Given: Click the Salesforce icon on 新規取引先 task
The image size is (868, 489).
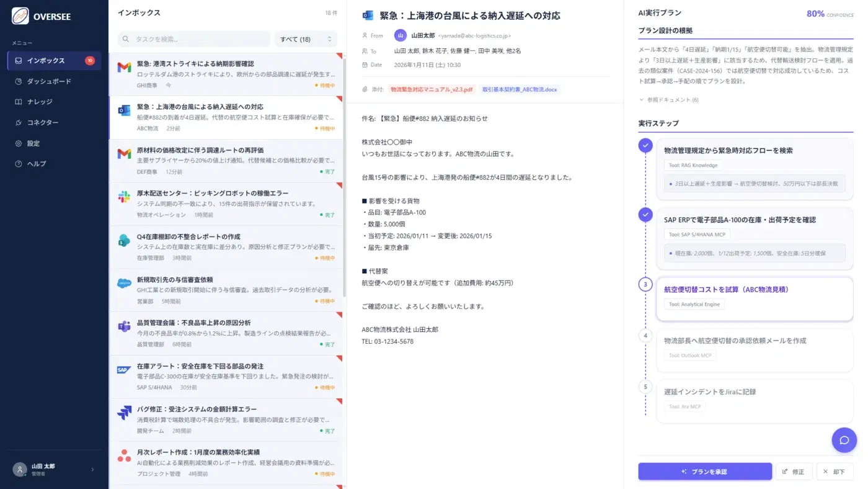Looking at the screenshot, I should coord(124,284).
